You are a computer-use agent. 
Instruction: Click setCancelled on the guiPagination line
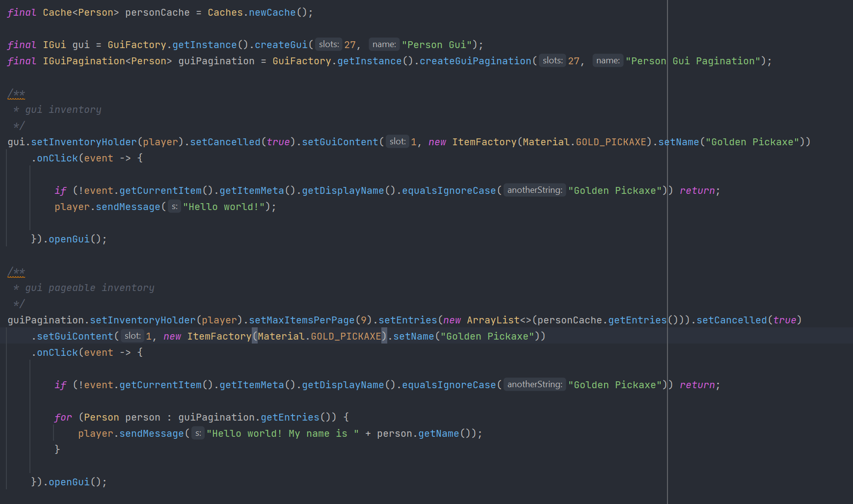point(732,320)
